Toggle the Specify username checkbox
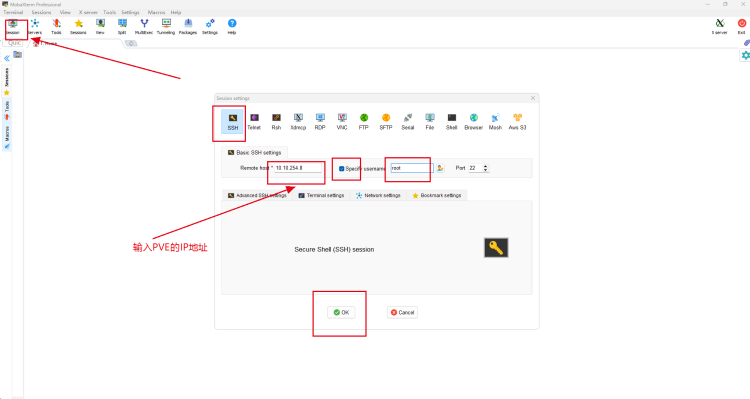750x399 pixels. [x=342, y=168]
